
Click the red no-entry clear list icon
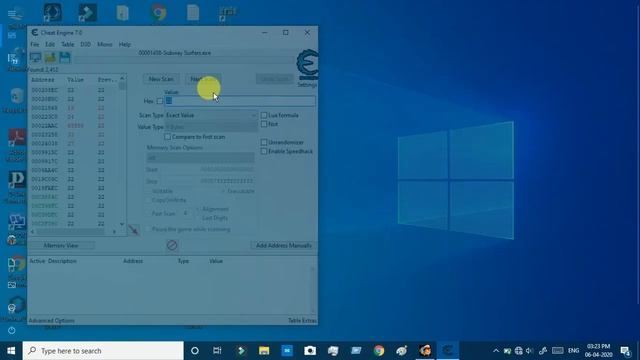point(172,245)
